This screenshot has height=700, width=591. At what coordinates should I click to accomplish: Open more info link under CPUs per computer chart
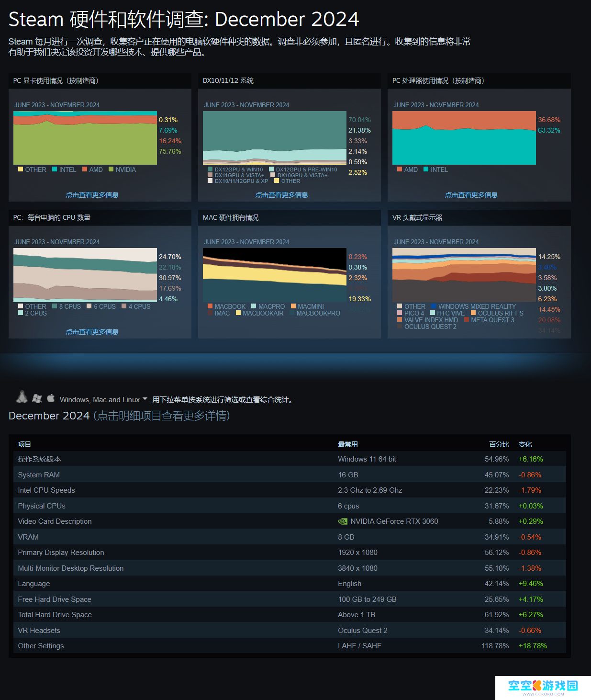(x=92, y=332)
